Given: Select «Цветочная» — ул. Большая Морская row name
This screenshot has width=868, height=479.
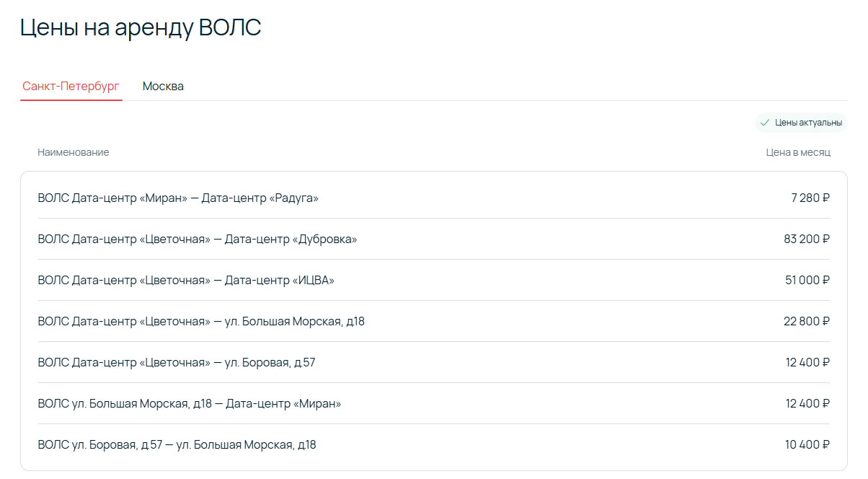Looking at the screenshot, I should 201,321.
